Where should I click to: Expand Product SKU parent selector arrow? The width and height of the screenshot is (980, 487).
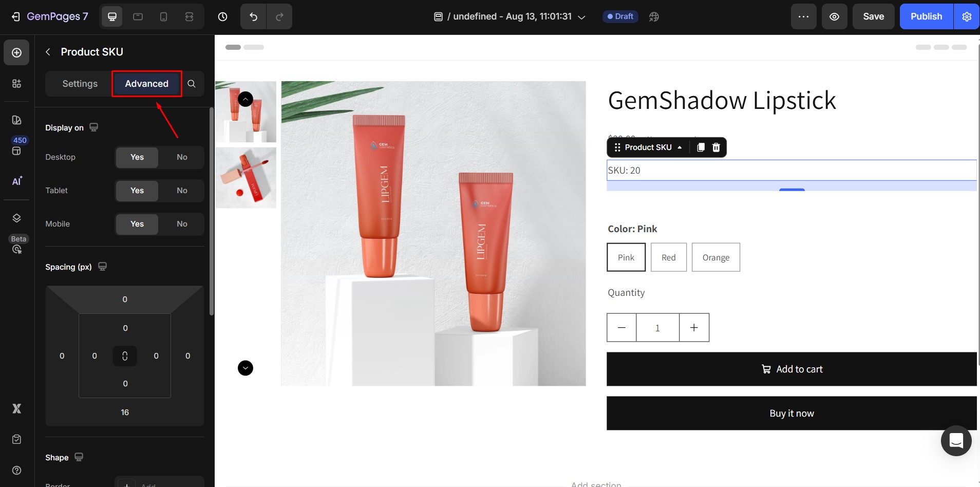pos(680,147)
